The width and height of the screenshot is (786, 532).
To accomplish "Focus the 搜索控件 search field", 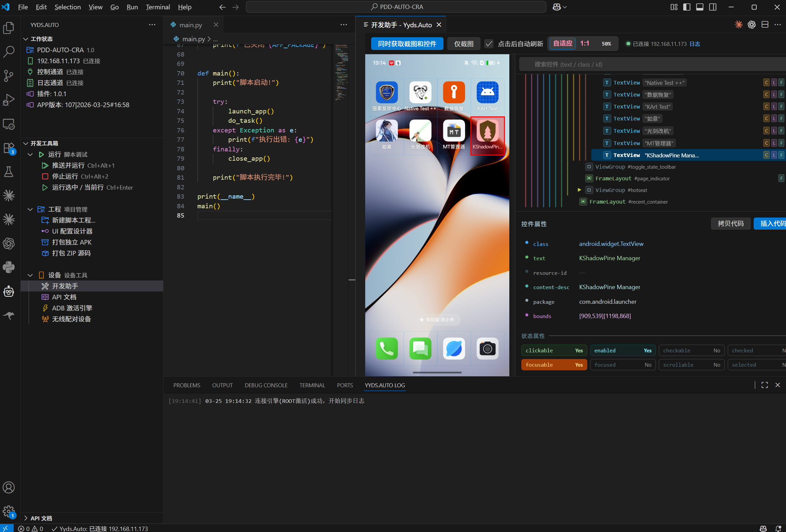I will 653,64.
